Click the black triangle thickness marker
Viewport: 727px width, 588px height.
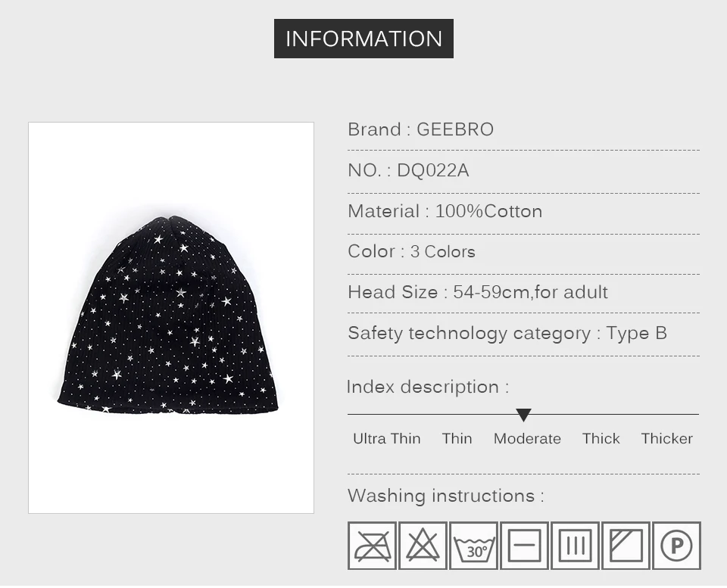[523, 415]
